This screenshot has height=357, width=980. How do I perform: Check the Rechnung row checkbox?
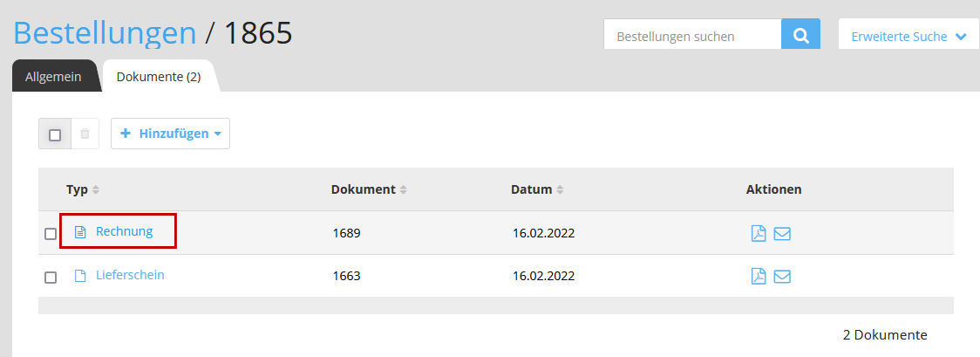tap(51, 234)
